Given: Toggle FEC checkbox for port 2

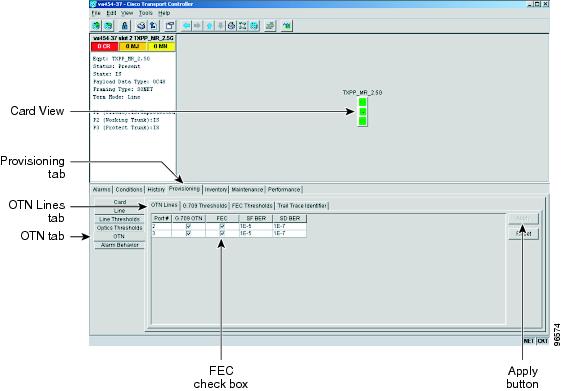Looking at the screenshot, I should pyautogui.click(x=222, y=226).
